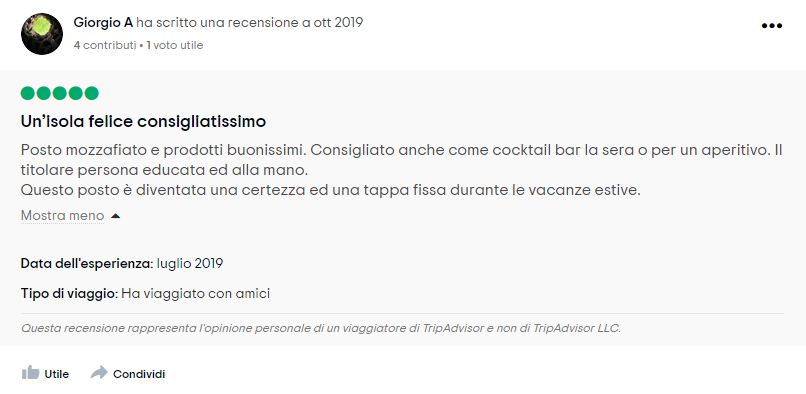The image size is (806, 394).
Task: Open the three-dot more options menu
Action: click(771, 26)
